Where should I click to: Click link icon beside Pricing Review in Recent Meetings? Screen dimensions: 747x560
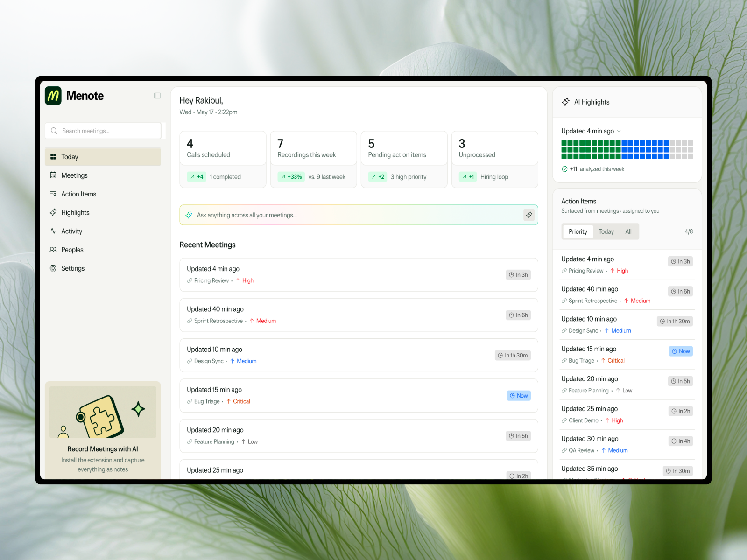pyautogui.click(x=190, y=281)
